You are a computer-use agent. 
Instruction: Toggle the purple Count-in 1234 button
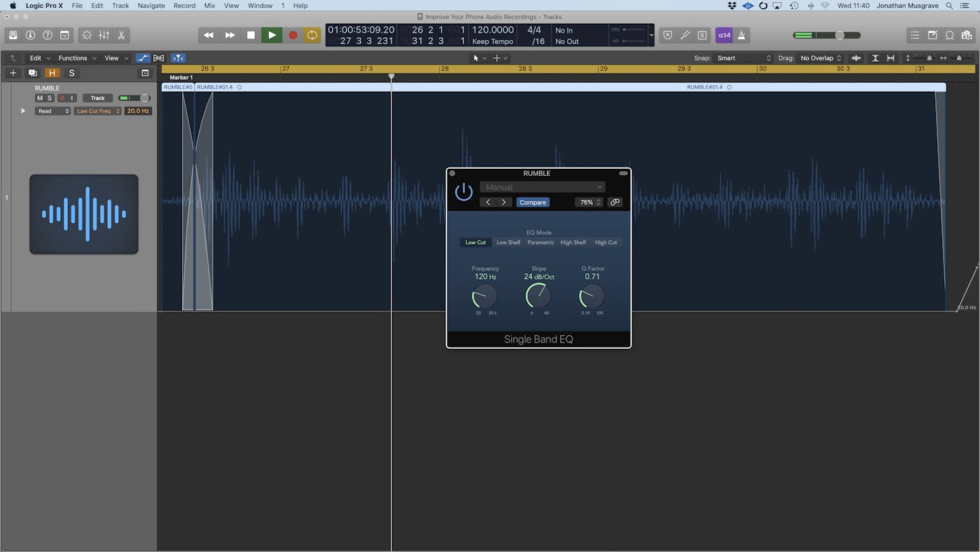724,35
